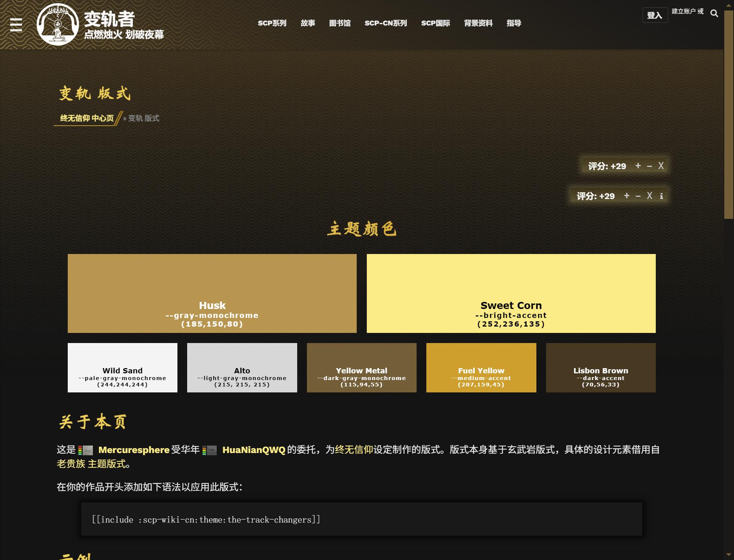Open 老贵族 主题版式 link
The height and width of the screenshot is (560, 734).
(91, 464)
